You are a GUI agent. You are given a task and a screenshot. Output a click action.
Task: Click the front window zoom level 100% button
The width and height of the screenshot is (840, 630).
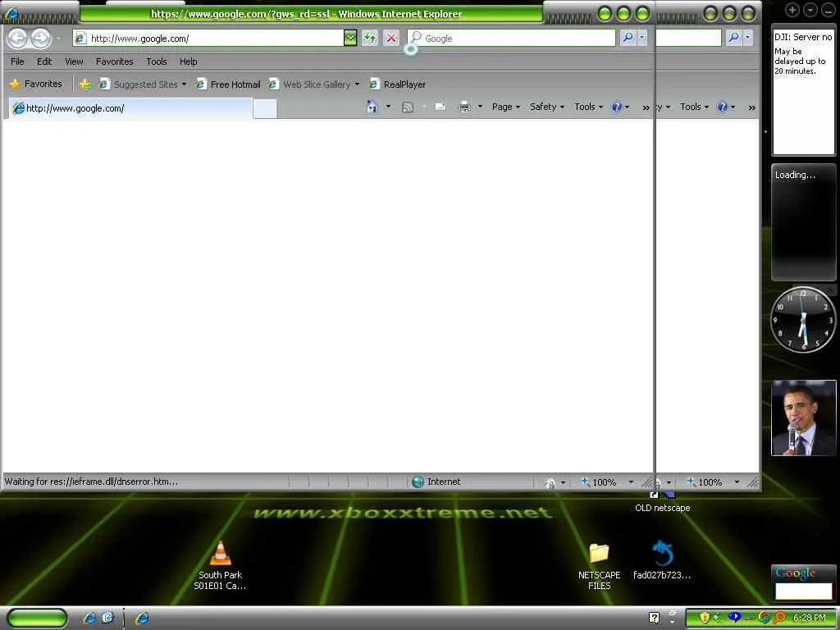click(598, 482)
